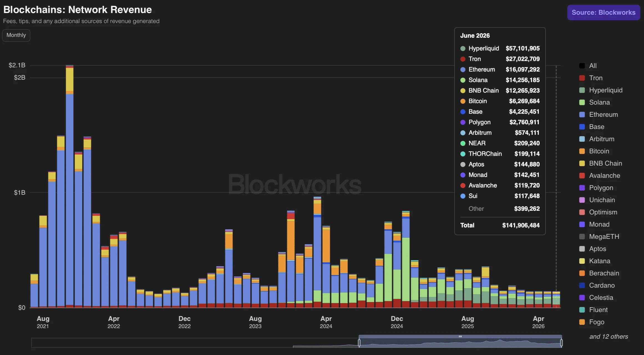
Task: Click Aptos's $144,880 value in the tooltip
Action: click(x=527, y=164)
